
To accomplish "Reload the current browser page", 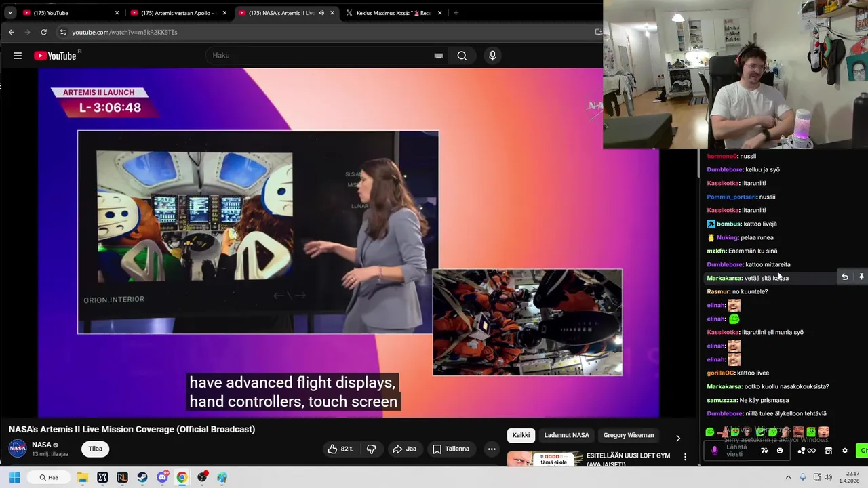I will point(43,32).
